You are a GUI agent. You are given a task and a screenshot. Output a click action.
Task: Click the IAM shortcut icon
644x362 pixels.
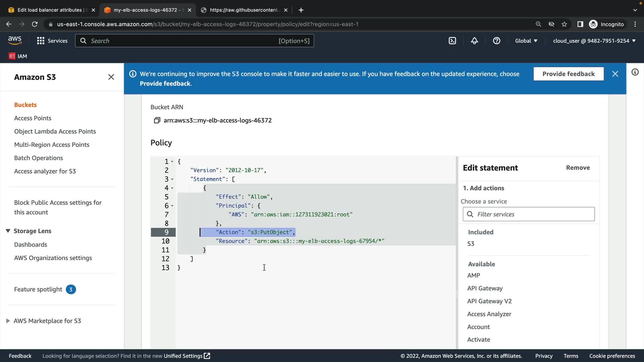click(x=12, y=56)
